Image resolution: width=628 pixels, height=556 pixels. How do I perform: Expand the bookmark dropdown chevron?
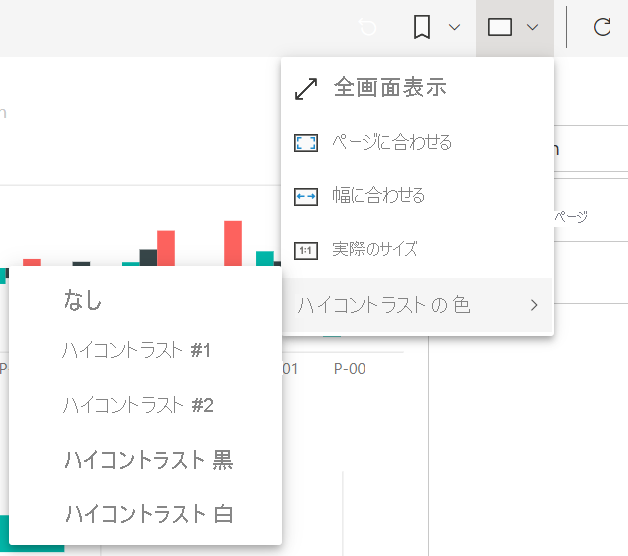(454, 27)
